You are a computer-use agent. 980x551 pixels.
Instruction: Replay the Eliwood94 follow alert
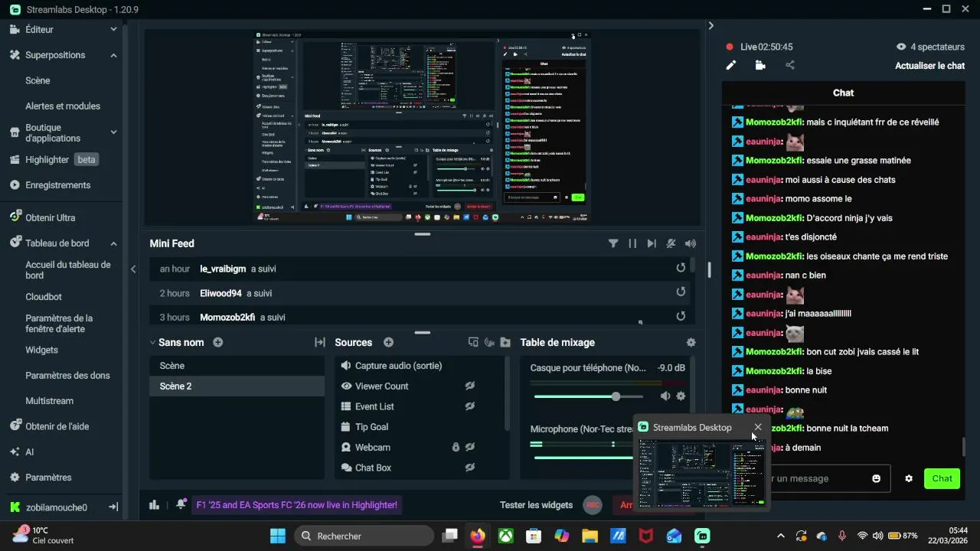coord(681,292)
